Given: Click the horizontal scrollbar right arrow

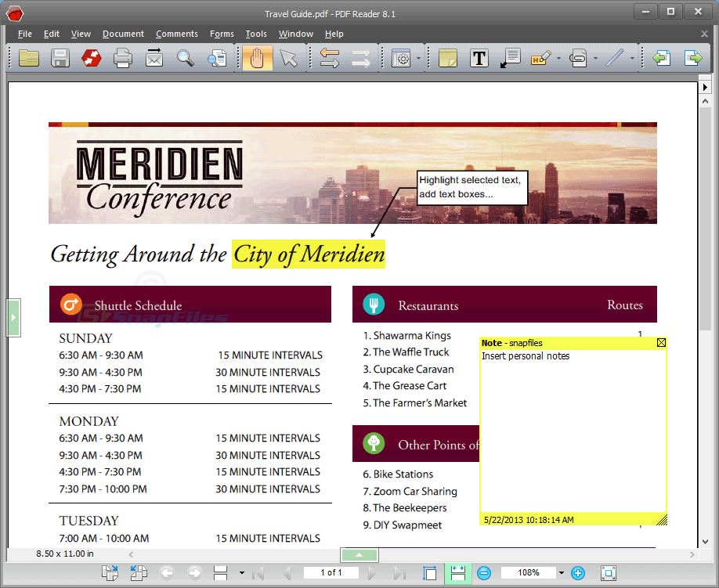Looking at the screenshot, I should 692,555.
